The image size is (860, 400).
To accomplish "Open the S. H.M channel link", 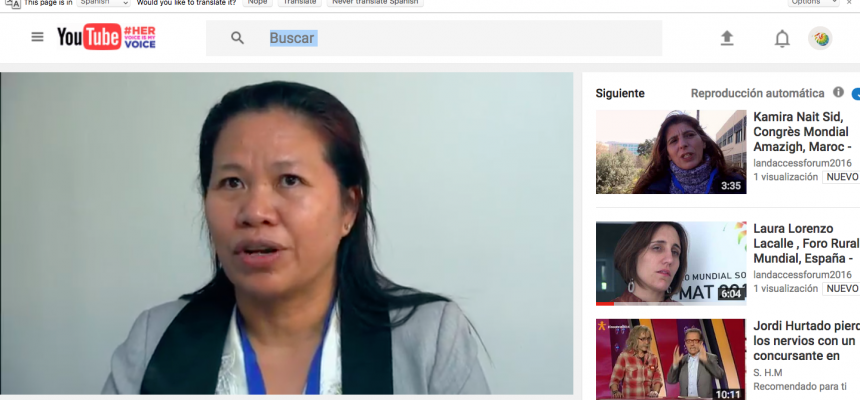I will click(768, 372).
